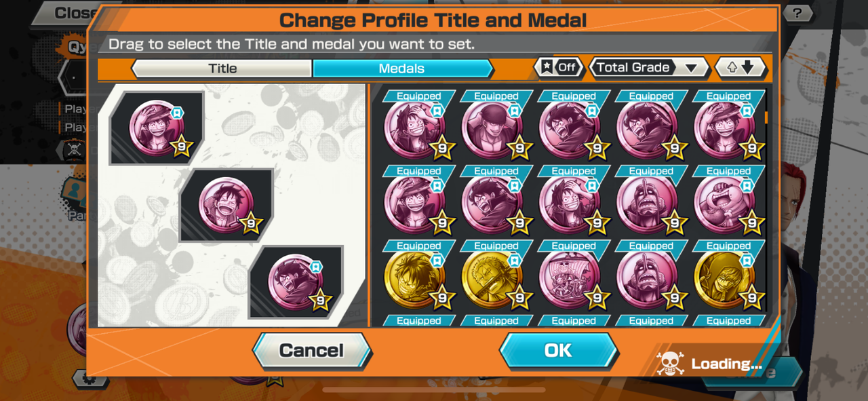Select the gold Luffy medal in the third row
The image size is (868, 401).
click(414, 277)
